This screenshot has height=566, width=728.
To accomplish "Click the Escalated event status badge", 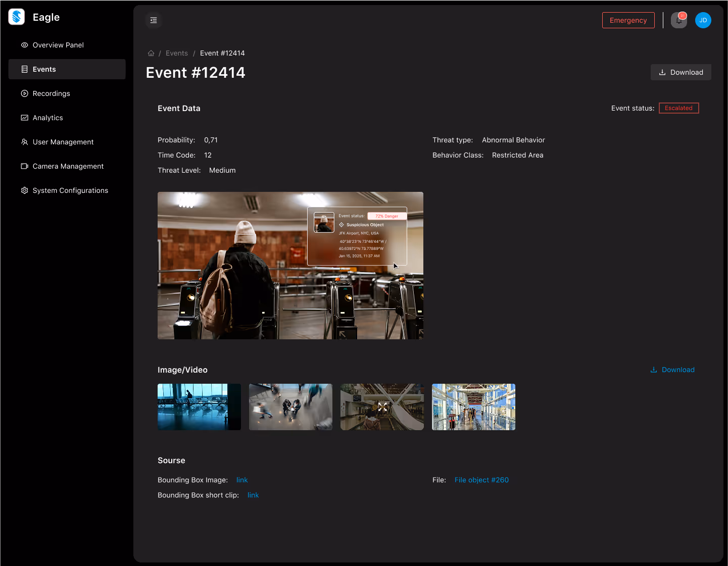I will pyautogui.click(x=678, y=108).
